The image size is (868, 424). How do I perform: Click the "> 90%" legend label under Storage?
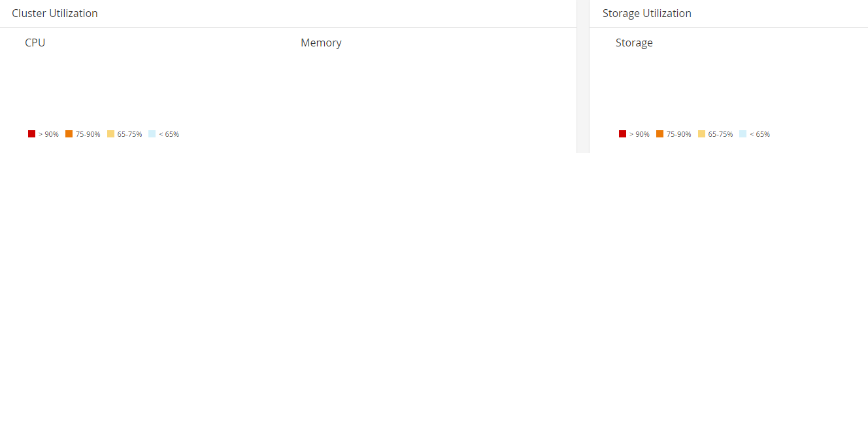tap(639, 134)
